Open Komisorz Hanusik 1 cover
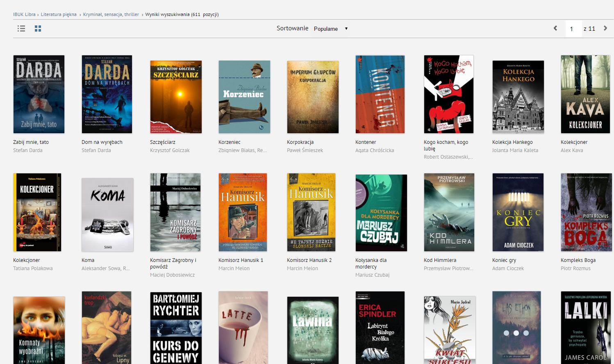Image resolution: width=614 pixels, height=364 pixels. click(243, 212)
